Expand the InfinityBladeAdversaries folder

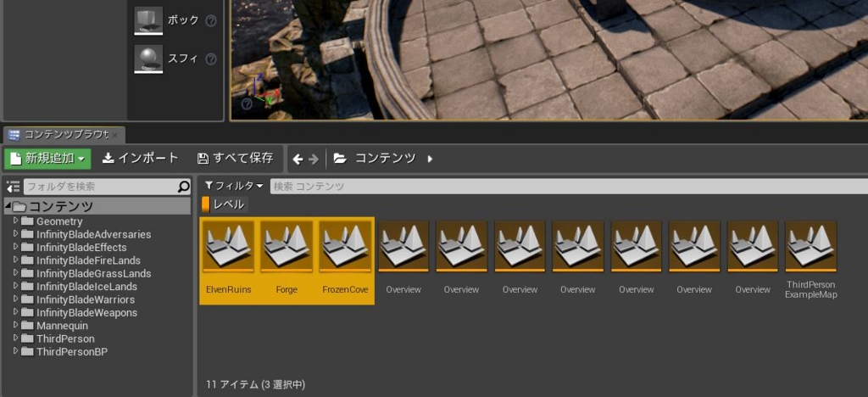15,233
